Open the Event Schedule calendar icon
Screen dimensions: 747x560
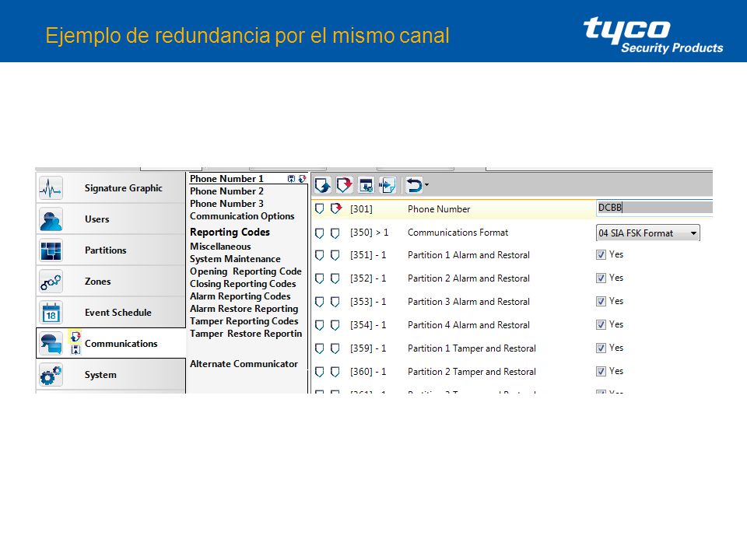click(x=51, y=313)
